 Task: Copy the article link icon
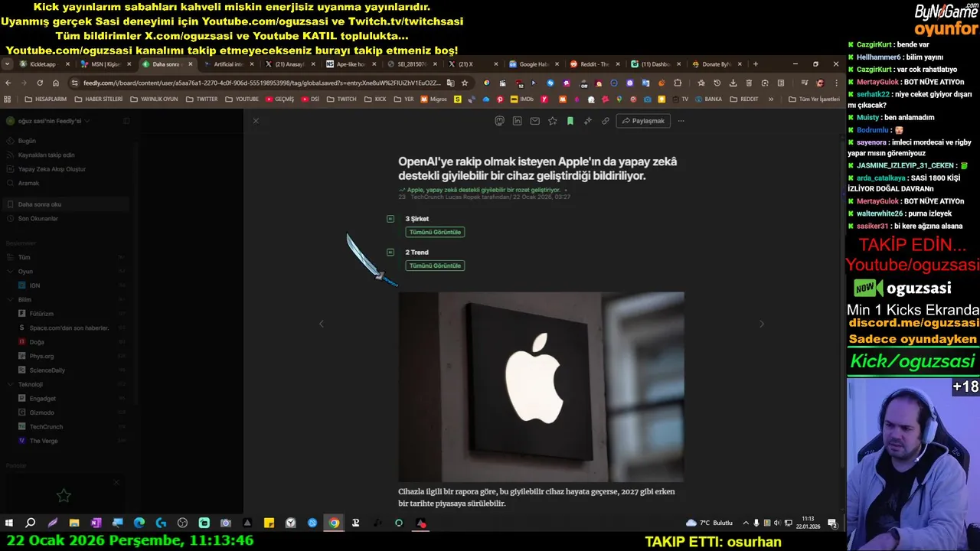(x=606, y=121)
